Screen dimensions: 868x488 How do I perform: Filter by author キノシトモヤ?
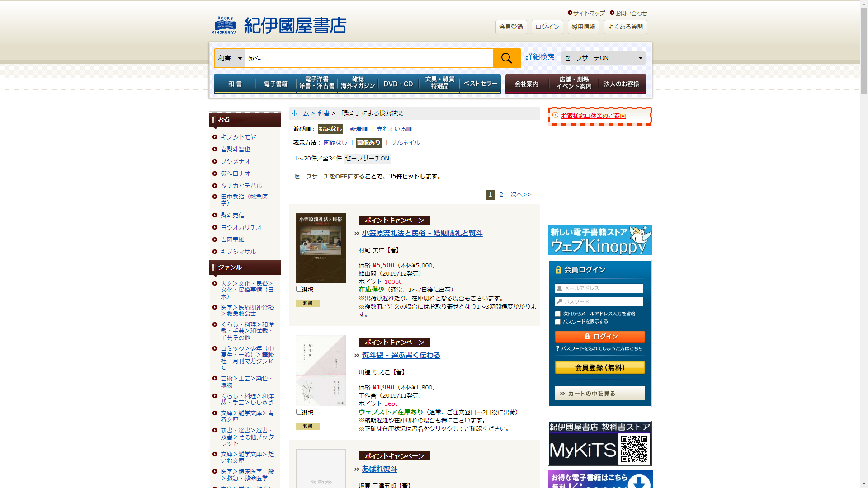coord(238,137)
